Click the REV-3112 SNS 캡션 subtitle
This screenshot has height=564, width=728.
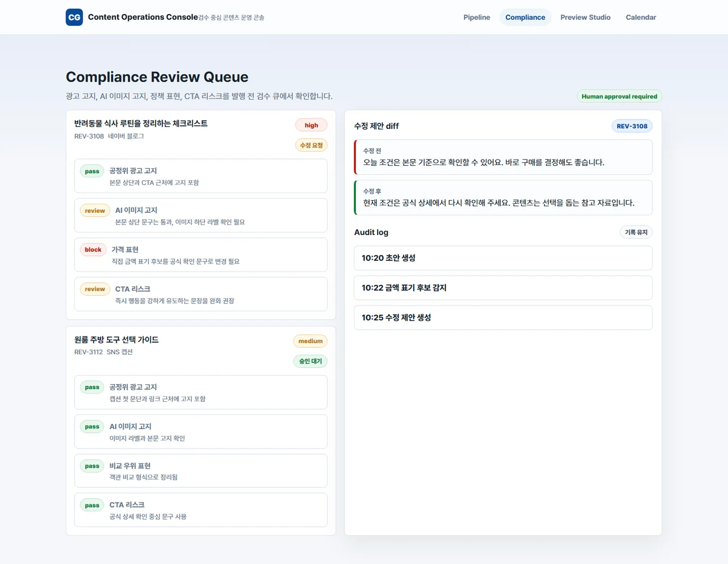103,352
